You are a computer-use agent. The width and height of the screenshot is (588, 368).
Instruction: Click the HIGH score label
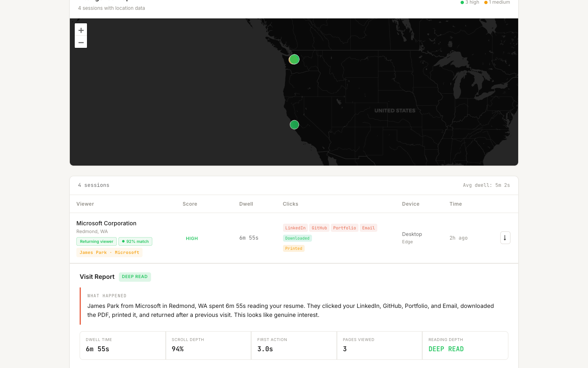coord(192,238)
